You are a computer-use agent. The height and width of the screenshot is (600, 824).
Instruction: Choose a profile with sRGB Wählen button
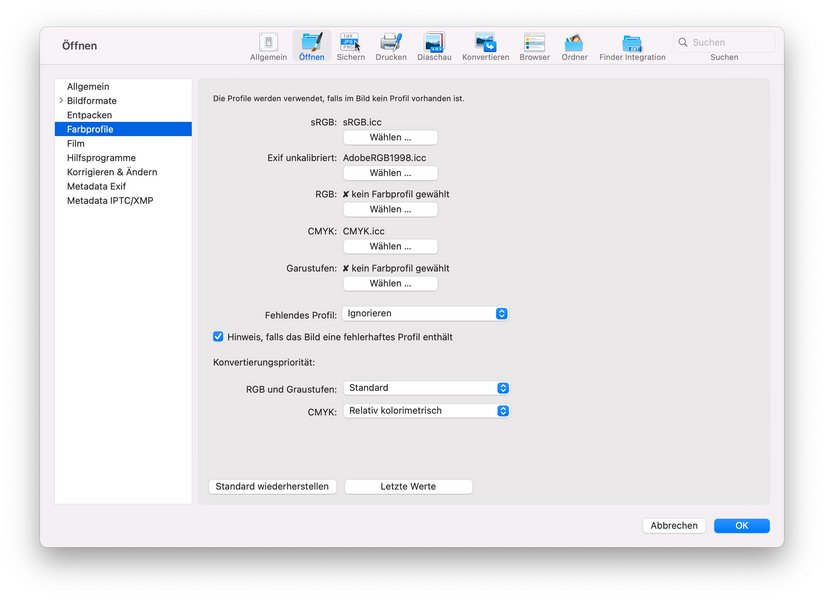(x=390, y=137)
